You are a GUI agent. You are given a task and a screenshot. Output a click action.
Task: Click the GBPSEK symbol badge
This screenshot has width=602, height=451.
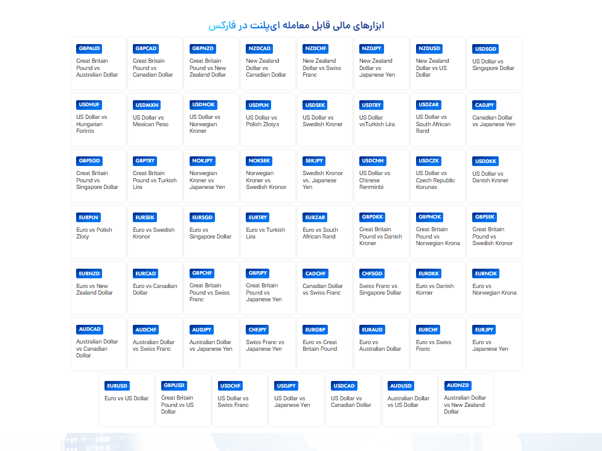(x=485, y=217)
